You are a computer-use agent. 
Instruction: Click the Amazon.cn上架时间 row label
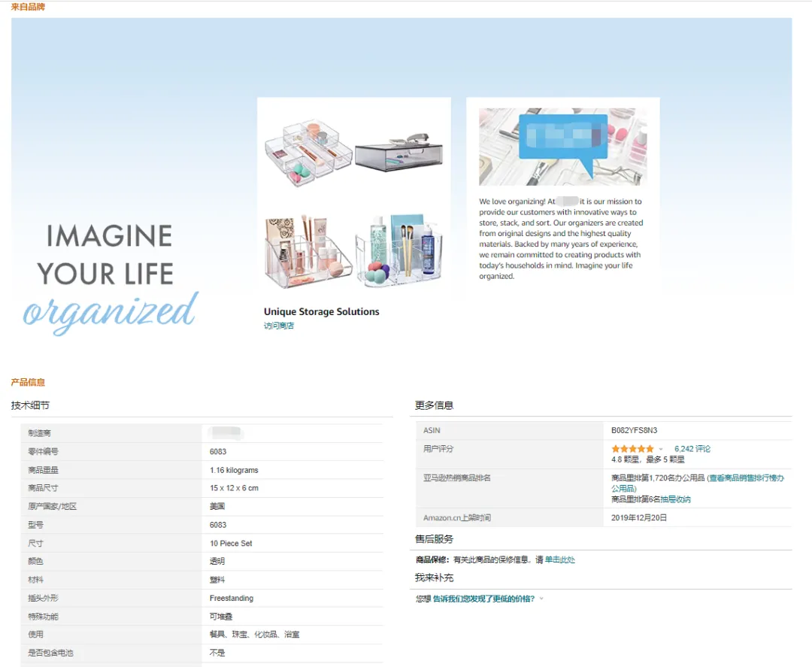tap(457, 518)
